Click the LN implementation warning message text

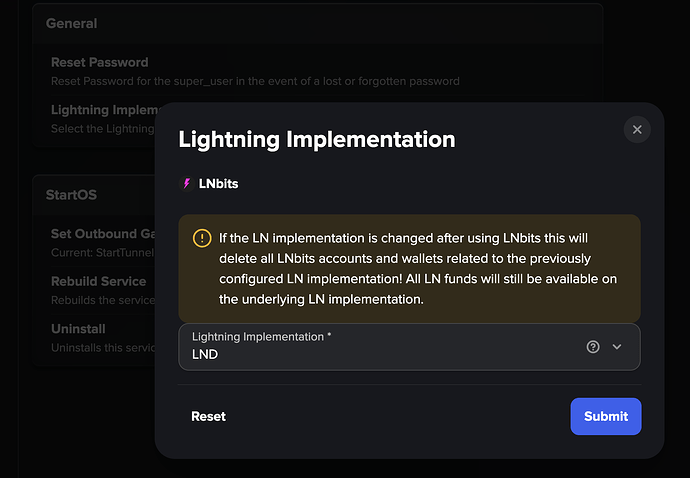pos(418,268)
